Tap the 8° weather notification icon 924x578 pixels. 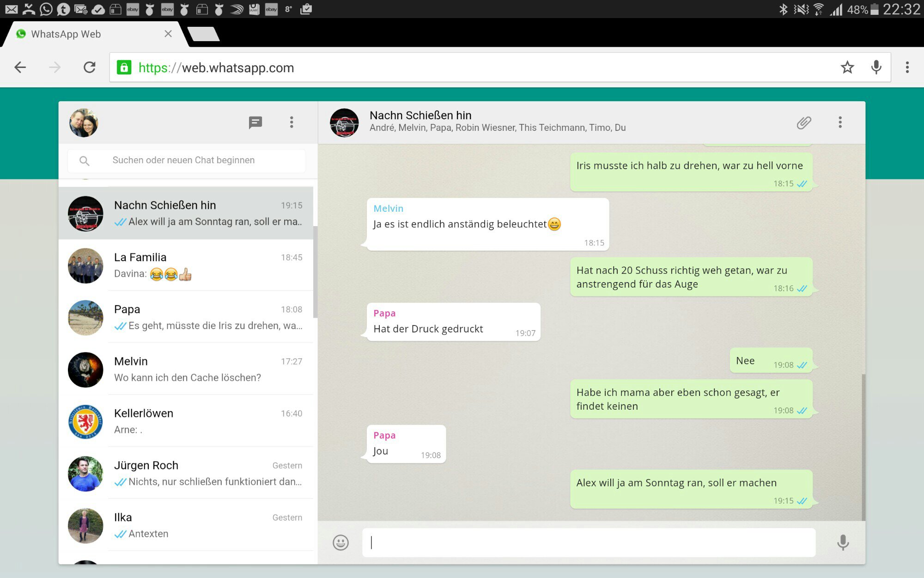[288, 9]
